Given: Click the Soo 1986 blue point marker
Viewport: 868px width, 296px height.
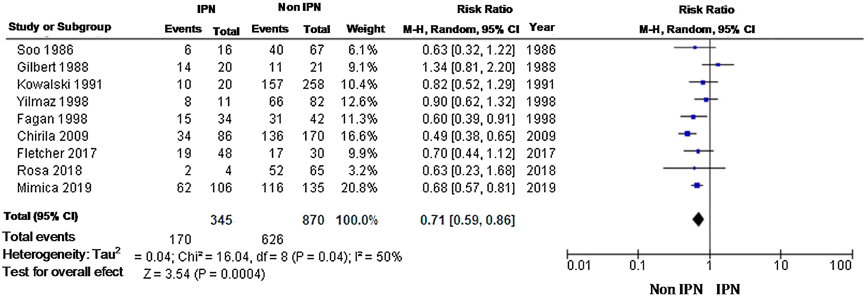Looking at the screenshot, I should point(695,48).
